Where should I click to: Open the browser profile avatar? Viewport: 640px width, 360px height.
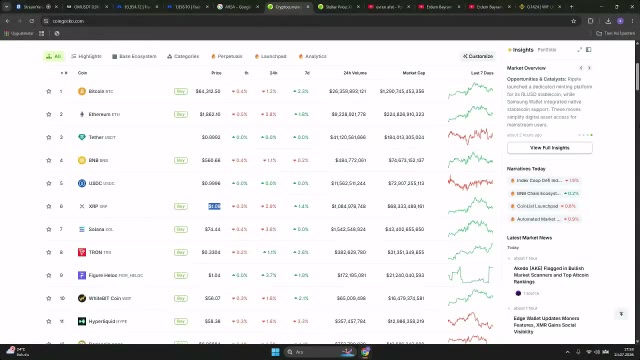click(x=620, y=21)
